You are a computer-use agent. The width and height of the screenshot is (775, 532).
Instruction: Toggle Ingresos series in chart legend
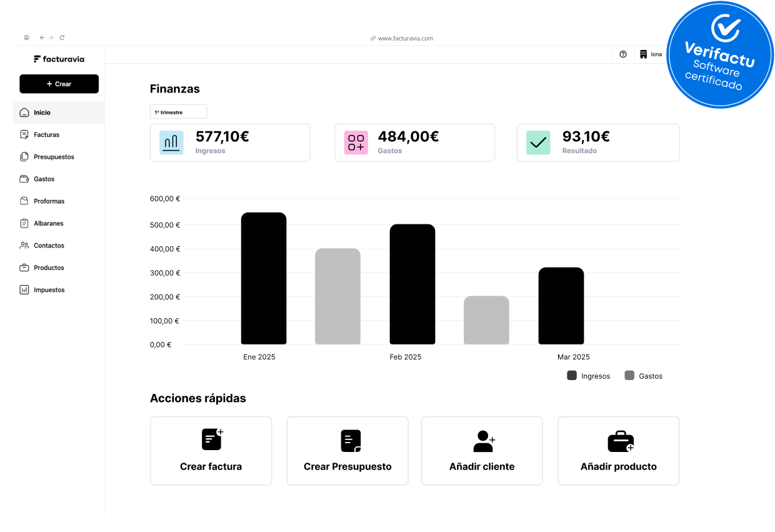(x=588, y=376)
